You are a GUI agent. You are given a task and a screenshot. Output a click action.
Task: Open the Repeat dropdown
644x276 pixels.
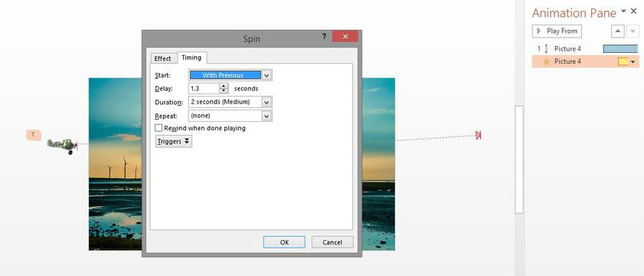point(267,116)
